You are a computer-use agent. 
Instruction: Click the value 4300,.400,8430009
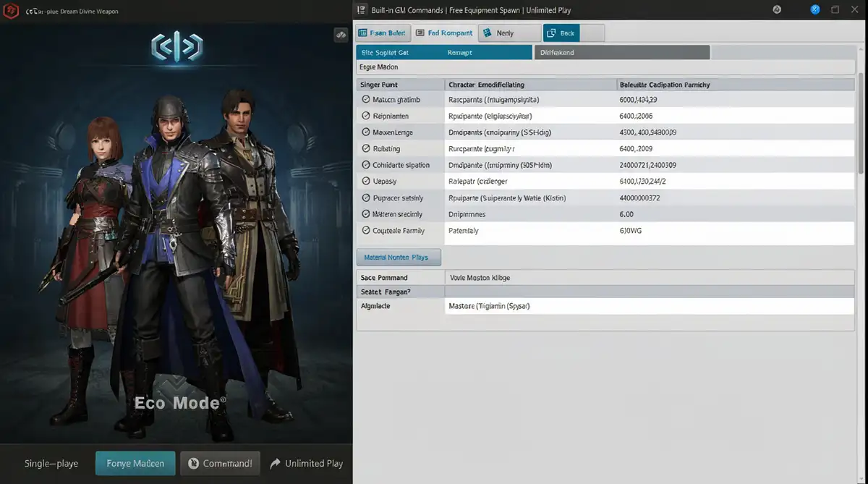click(x=648, y=132)
